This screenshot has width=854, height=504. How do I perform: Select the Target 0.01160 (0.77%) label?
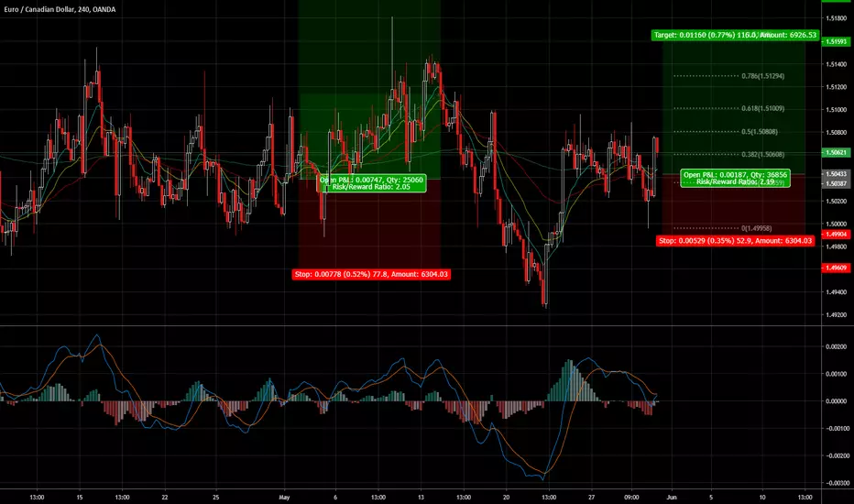[x=735, y=35]
